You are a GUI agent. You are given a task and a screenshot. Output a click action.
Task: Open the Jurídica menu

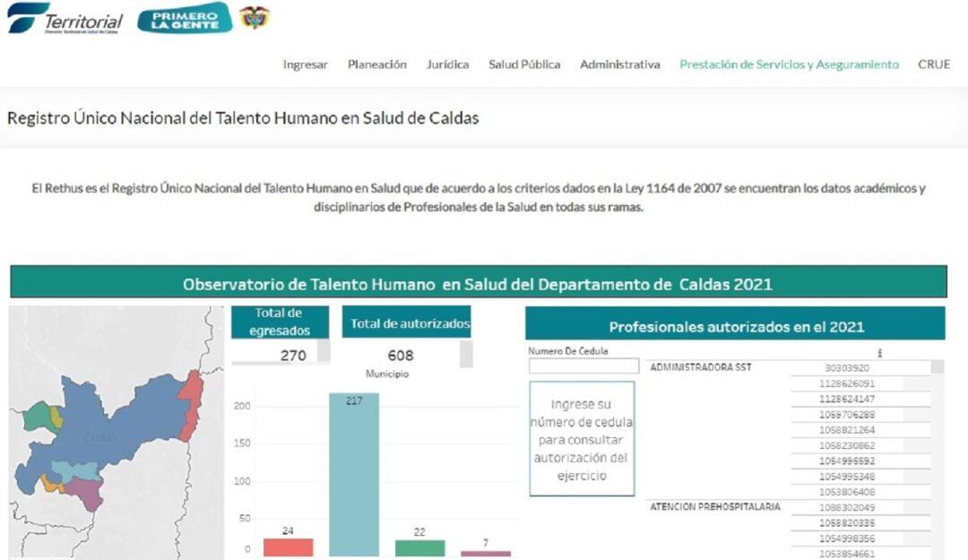pyautogui.click(x=450, y=65)
